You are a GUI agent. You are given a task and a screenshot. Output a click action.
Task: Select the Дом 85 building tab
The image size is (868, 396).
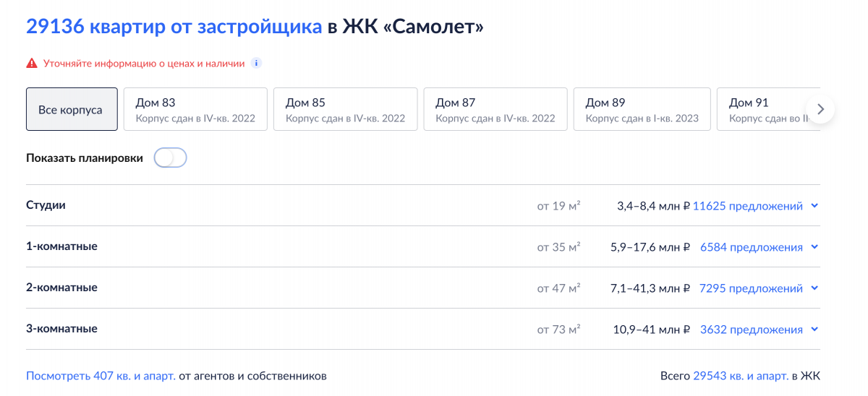pyautogui.click(x=345, y=109)
